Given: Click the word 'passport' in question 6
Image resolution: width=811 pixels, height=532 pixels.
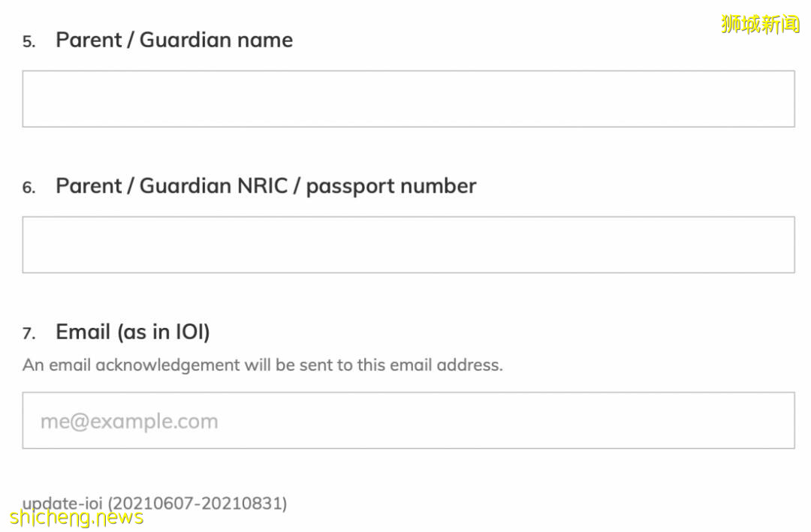Looking at the screenshot, I should tap(346, 186).
